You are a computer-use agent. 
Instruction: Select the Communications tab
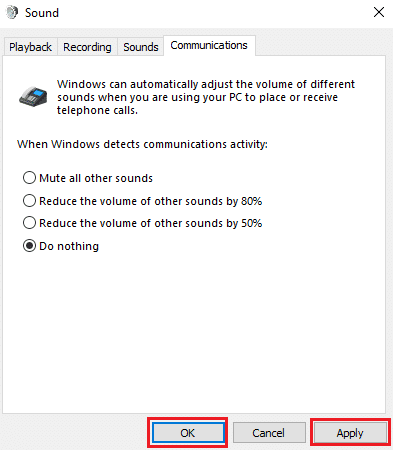pyautogui.click(x=209, y=45)
